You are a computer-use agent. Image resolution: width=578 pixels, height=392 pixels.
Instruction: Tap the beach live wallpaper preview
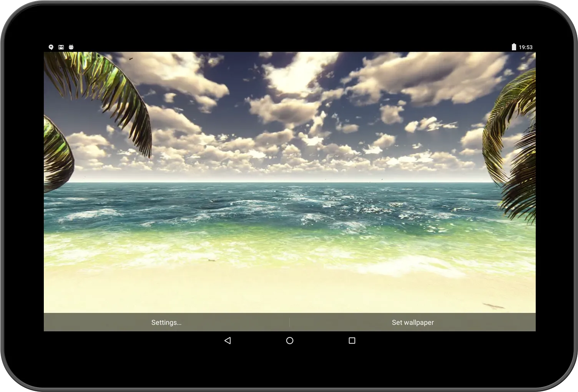(x=290, y=182)
